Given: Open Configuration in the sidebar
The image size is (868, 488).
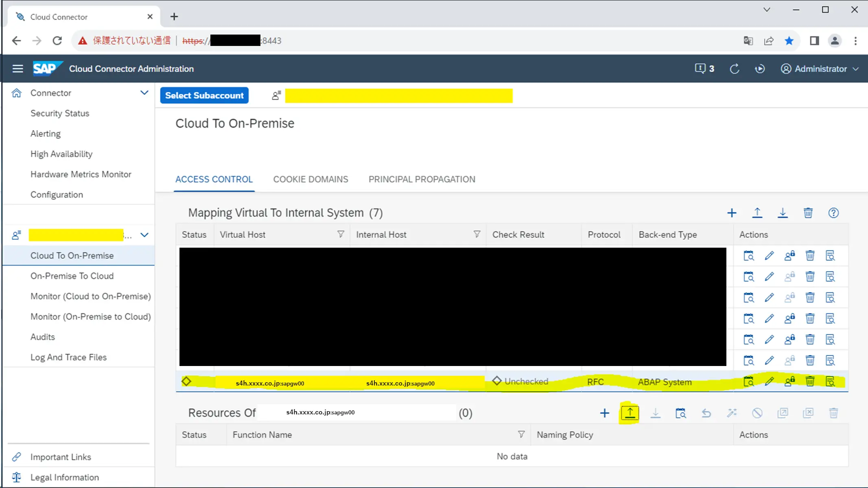Looking at the screenshot, I should point(57,195).
